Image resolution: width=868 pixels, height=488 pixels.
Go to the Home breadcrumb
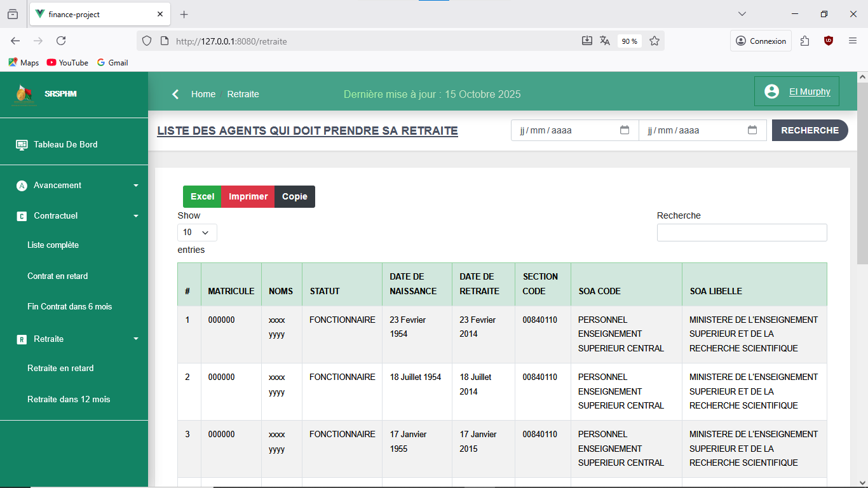203,94
